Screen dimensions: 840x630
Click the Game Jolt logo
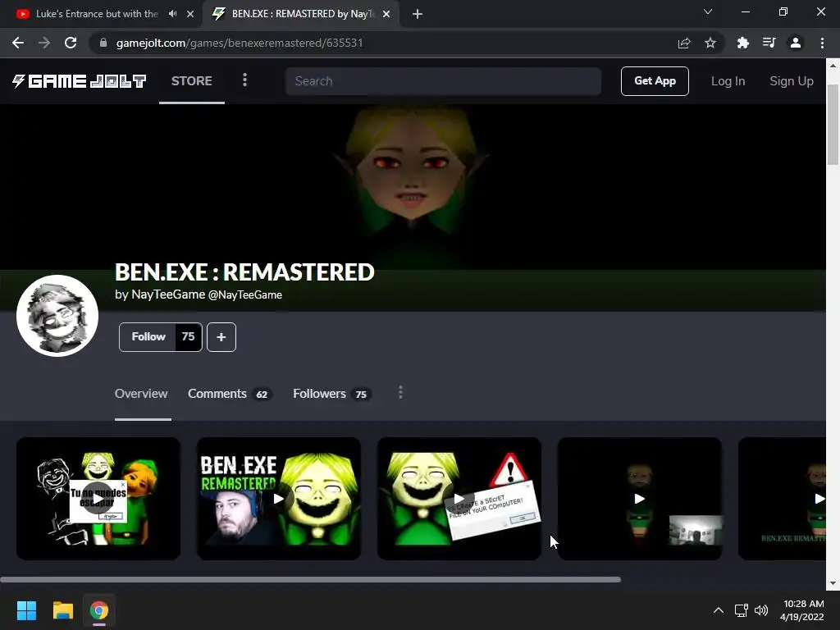(79, 81)
